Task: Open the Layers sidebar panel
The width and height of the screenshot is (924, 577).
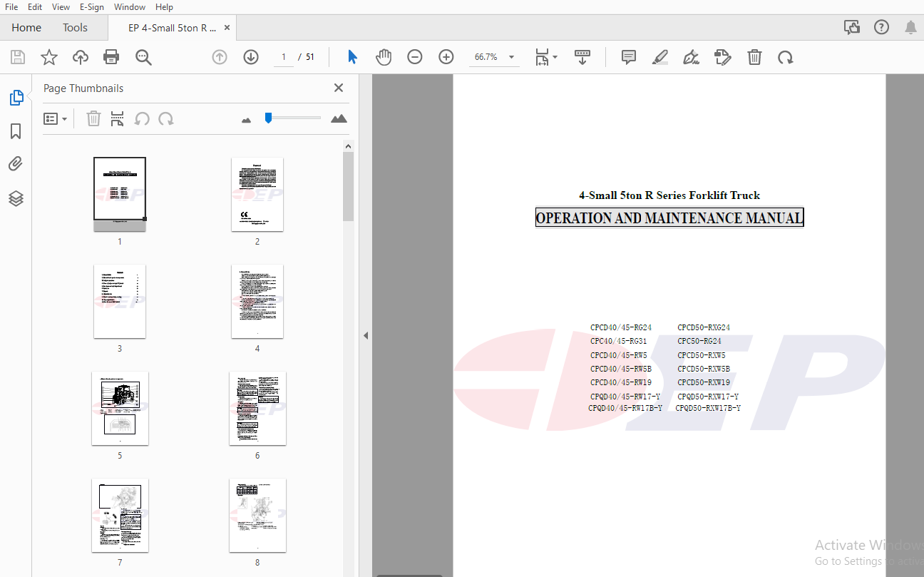Action: pyautogui.click(x=16, y=198)
